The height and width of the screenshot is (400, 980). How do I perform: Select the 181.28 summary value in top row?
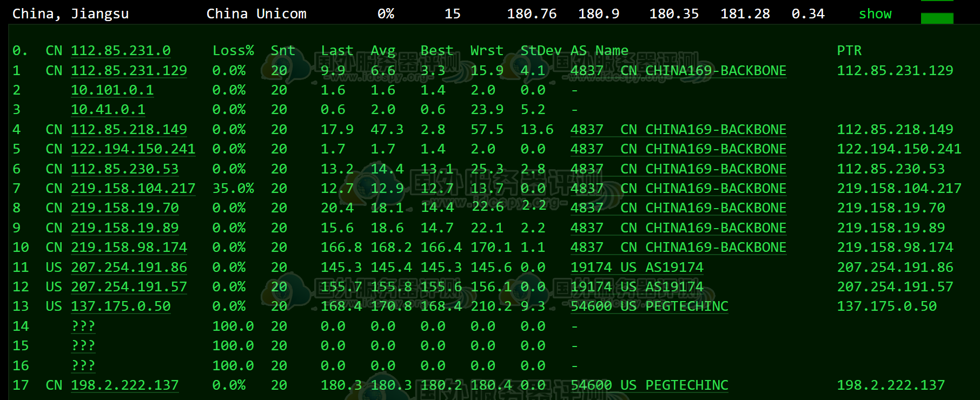[745, 14]
